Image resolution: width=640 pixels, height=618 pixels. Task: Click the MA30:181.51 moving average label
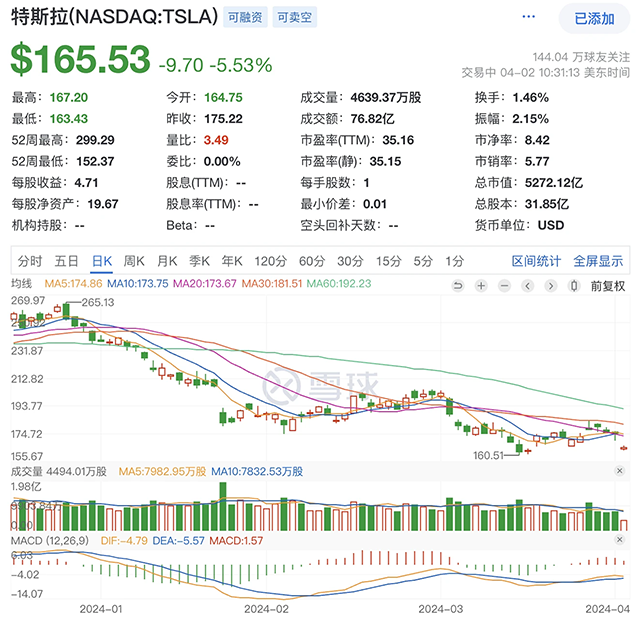point(271,283)
